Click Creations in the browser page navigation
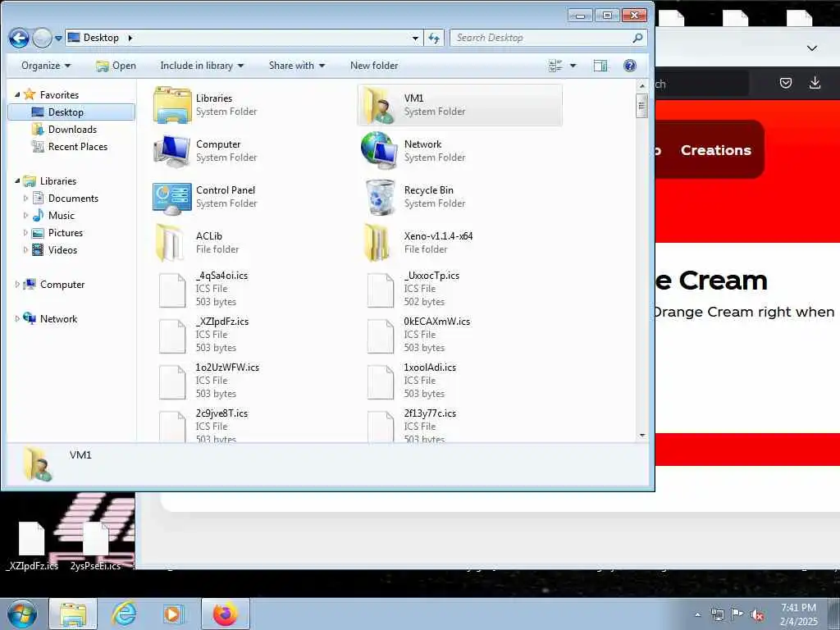This screenshot has height=630, width=840. [x=715, y=151]
